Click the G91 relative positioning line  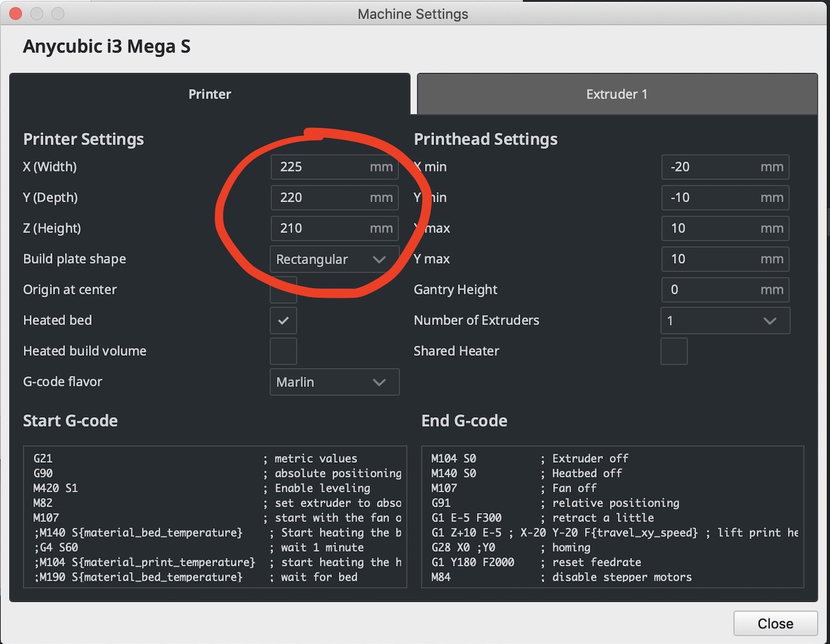555,503
